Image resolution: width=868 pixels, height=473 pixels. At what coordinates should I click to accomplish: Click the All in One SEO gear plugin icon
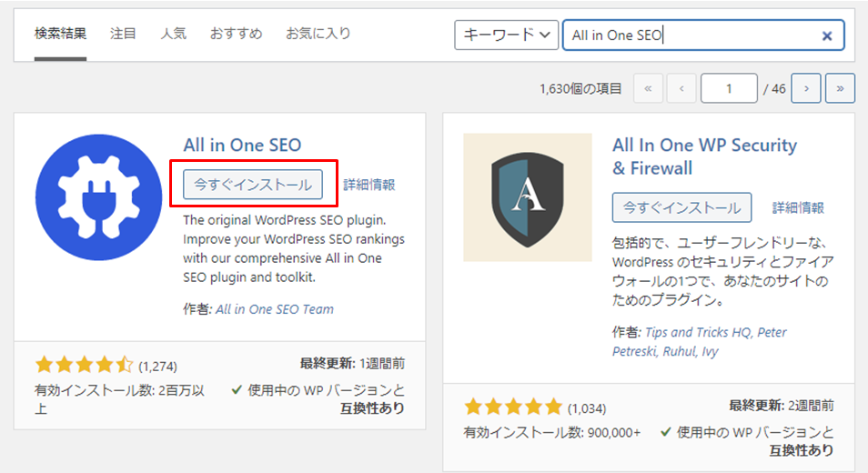98,197
